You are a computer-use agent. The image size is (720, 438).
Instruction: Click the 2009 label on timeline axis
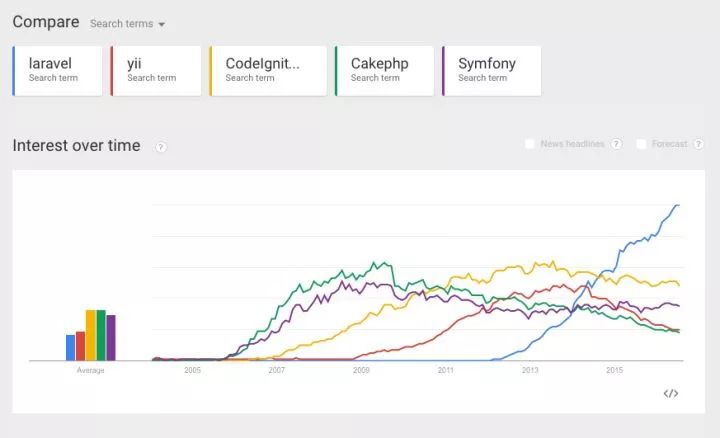coord(361,370)
